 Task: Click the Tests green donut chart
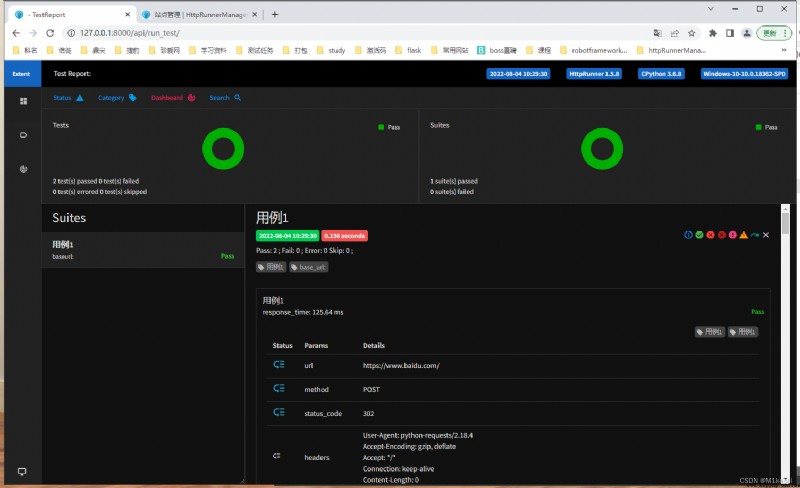(223, 149)
